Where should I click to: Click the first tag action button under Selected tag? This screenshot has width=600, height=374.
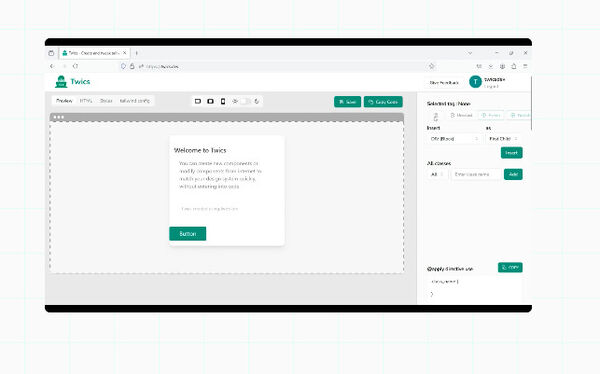[461, 115]
